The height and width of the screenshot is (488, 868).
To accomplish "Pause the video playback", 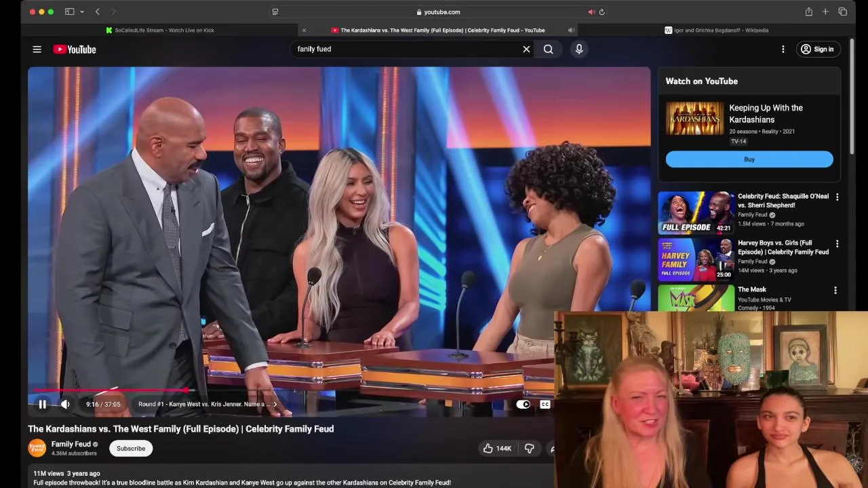I will (x=42, y=404).
